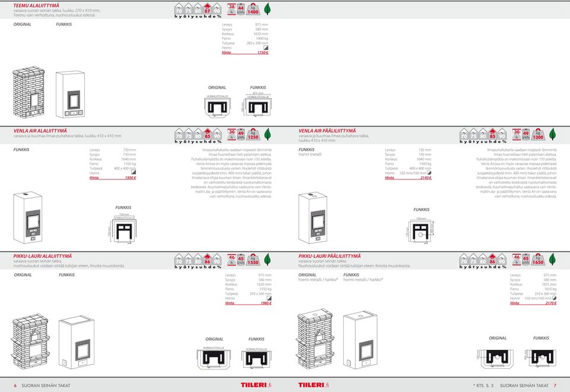570x392 pixels.
Task: Click the 1250 kg weight icon
Action: [253, 135]
